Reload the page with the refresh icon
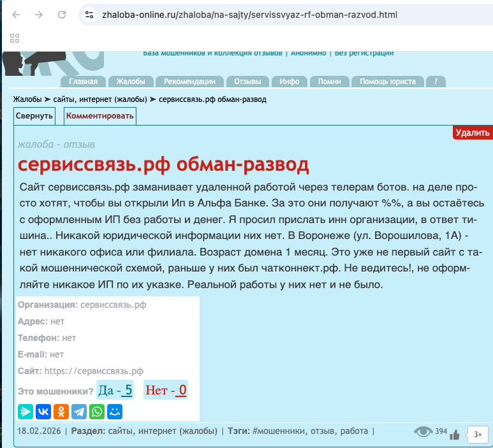Image resolution: width=493 pixels, height=448 pixels. pos(62,15)
